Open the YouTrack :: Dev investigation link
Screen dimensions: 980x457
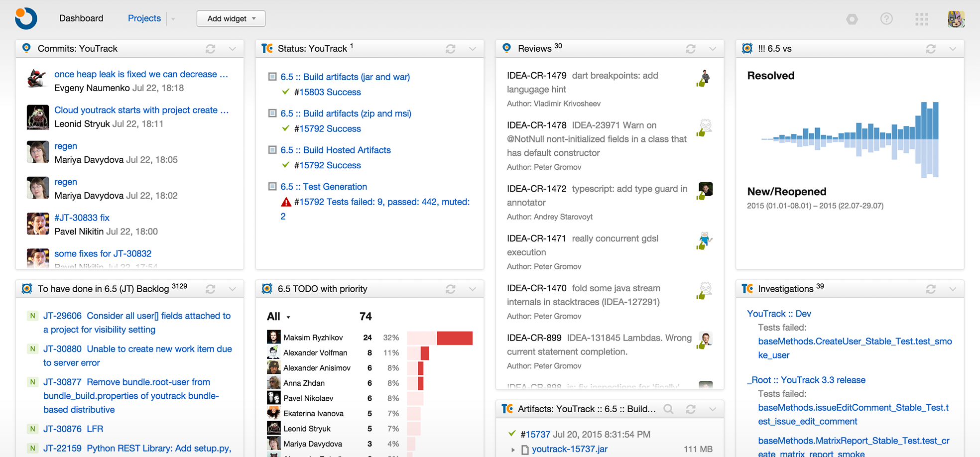tap(779, 314)
